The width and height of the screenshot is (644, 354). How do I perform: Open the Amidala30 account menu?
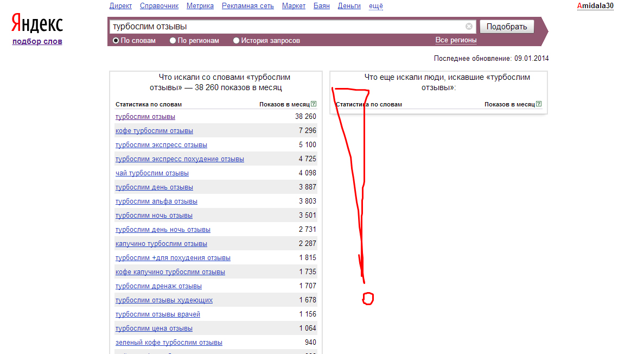[x=595, y=6]
